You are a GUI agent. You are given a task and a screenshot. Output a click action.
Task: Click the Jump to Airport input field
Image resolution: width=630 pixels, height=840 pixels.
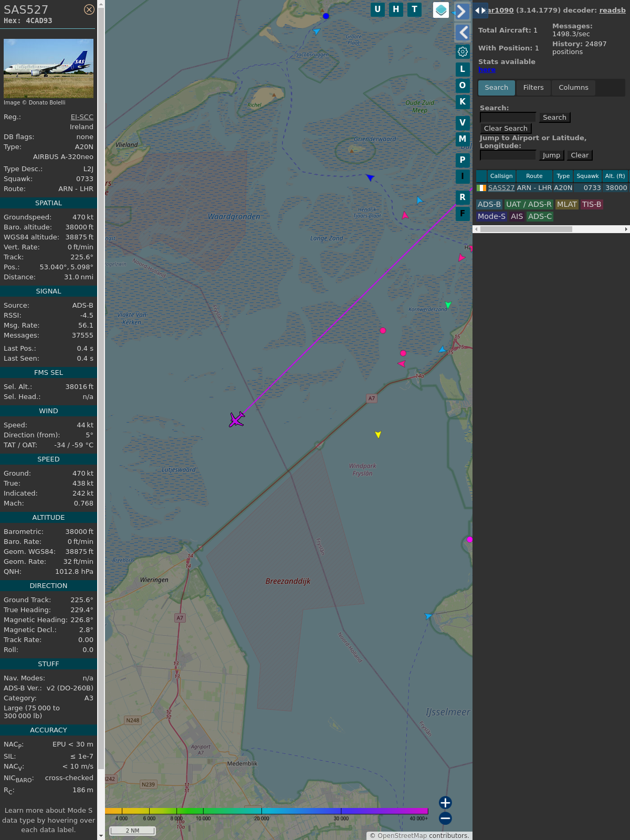click(508, 155)
